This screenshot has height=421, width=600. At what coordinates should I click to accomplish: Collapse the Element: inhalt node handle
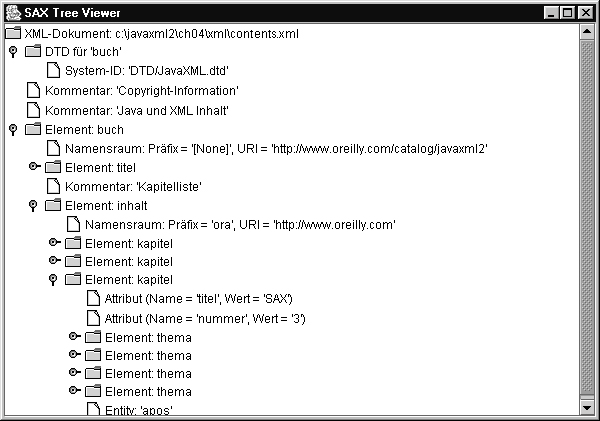tap(33, 206)
